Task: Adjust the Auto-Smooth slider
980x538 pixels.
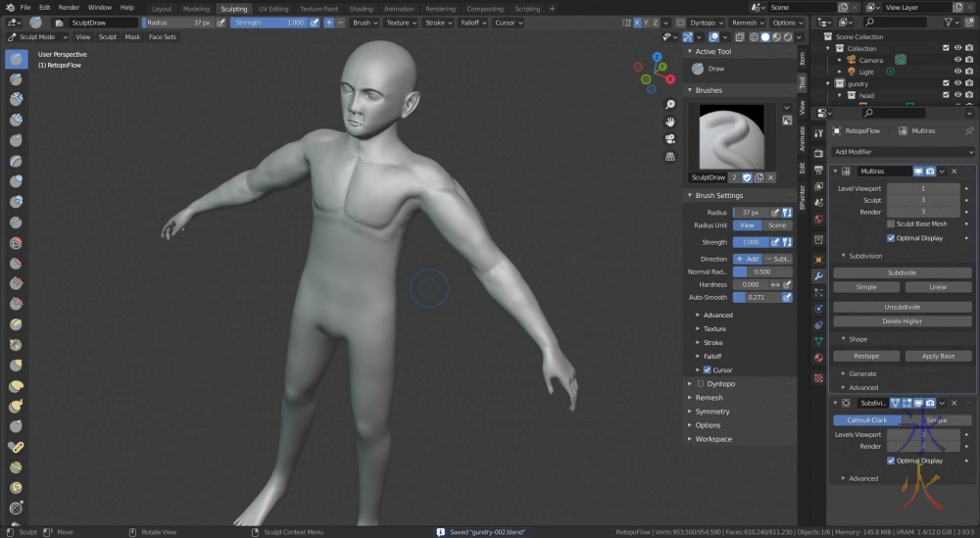Action: pos(757,297)
